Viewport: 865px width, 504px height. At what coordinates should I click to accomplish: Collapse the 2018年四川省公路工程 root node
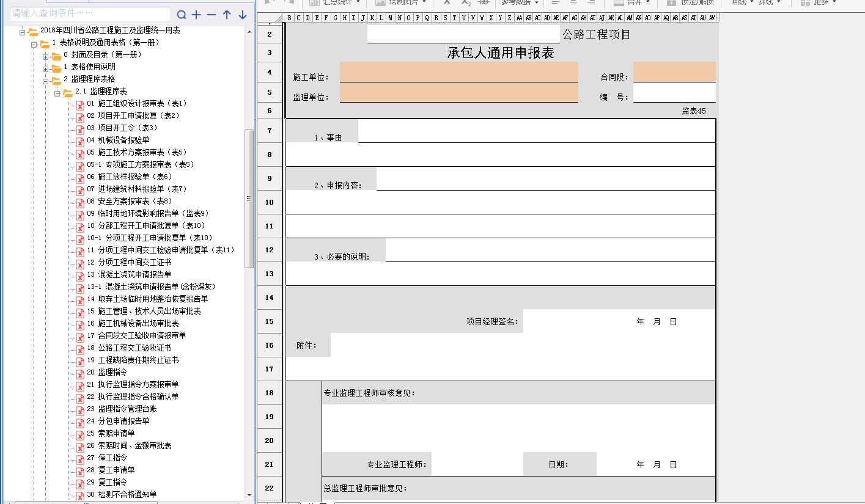tap(23, 32)
